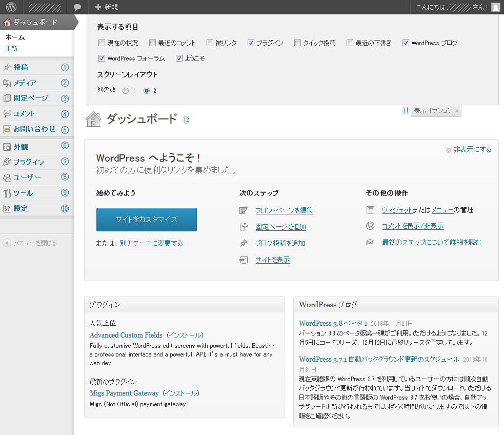Click the form icon beside お問い合わせ
Image resolution: width=504 pixels, height=435 pixels.
click(x=7, y=129)
